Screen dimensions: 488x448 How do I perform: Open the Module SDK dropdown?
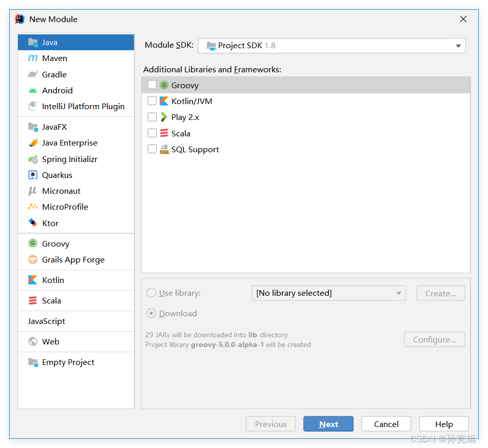332,46
